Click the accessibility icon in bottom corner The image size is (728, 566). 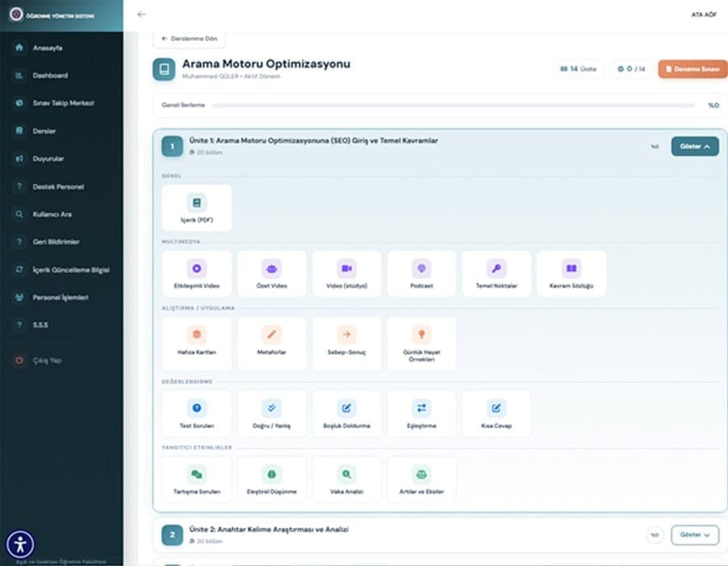tap(20, 544)
